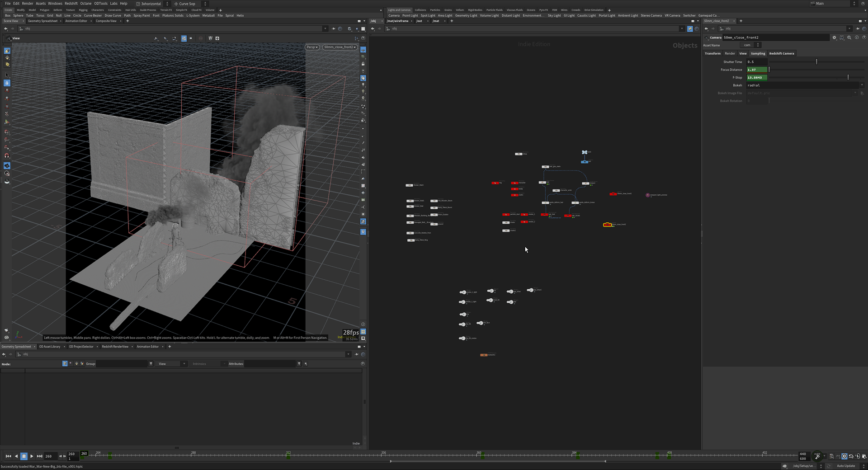Open the 50mm_close_front2 camera dropdown in viewport

(x=340, y=47)
